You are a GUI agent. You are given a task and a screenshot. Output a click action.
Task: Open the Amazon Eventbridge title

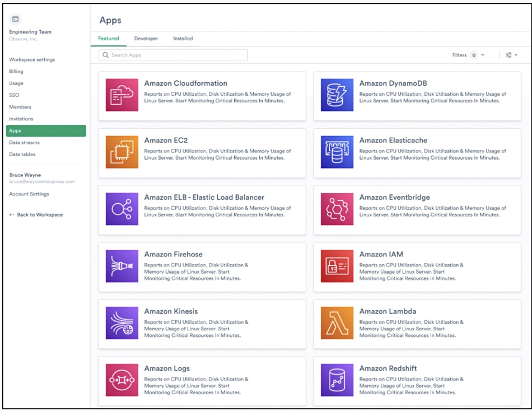coord(395,198)
